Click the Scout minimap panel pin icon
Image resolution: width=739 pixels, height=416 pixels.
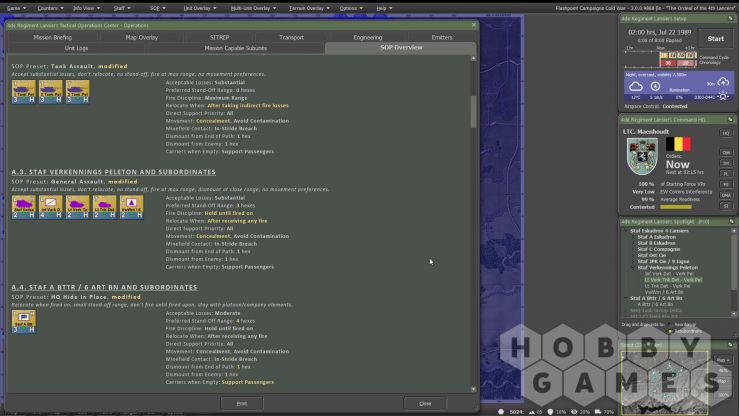tap(731, 345)
